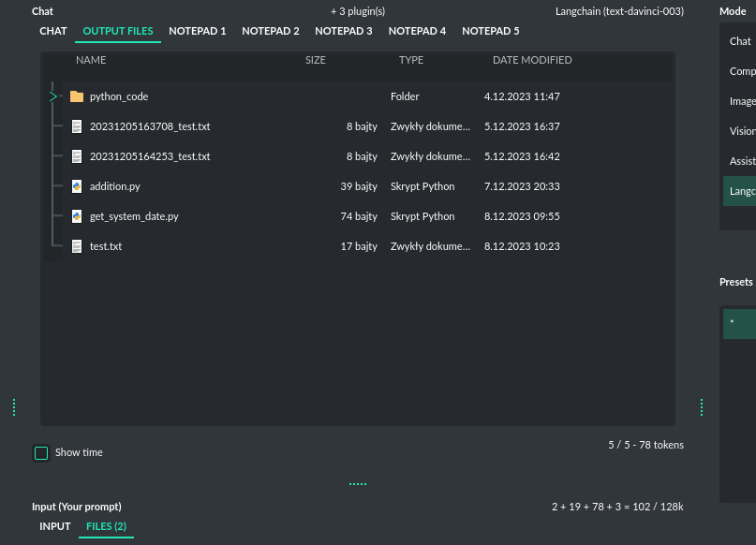756x545 pixels.
Task: Click the green dotted handle on left panel edge
Action: tap(13, 406)
